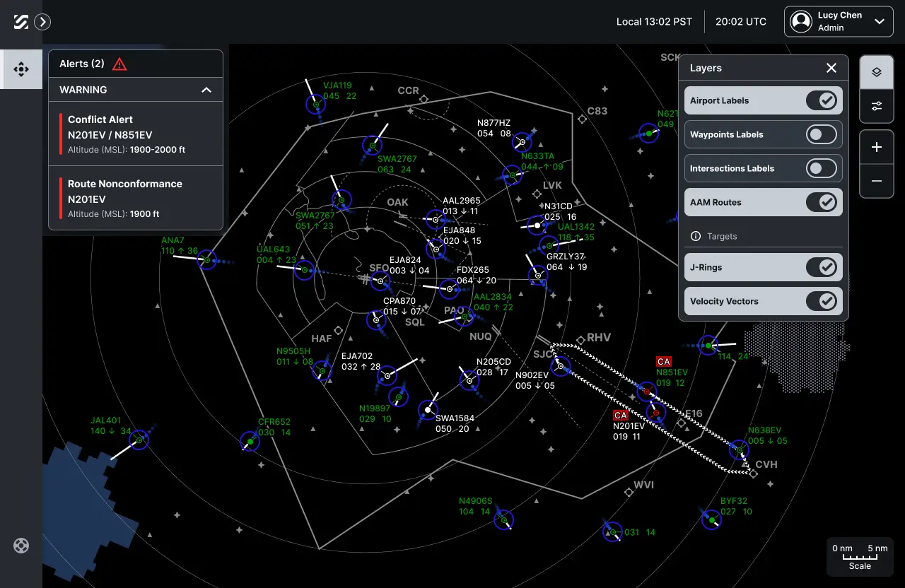This screenshot has width=905, height=588.
Task: Open the map filter settings sliders
Action: click(877, 106)
